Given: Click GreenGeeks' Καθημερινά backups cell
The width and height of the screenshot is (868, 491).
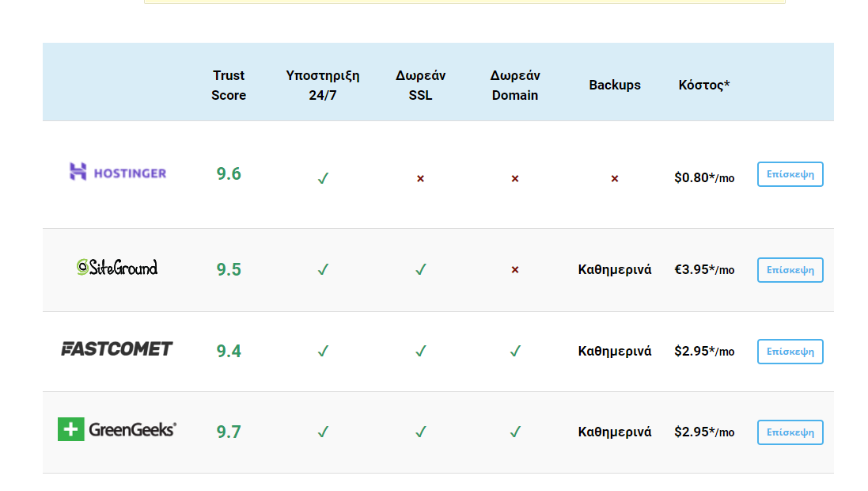Looking at the screenshot, I should [615, 432].
